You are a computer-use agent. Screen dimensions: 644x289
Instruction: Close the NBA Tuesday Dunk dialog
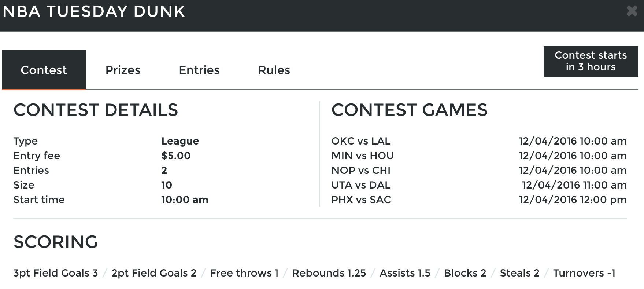coord(632,11)
